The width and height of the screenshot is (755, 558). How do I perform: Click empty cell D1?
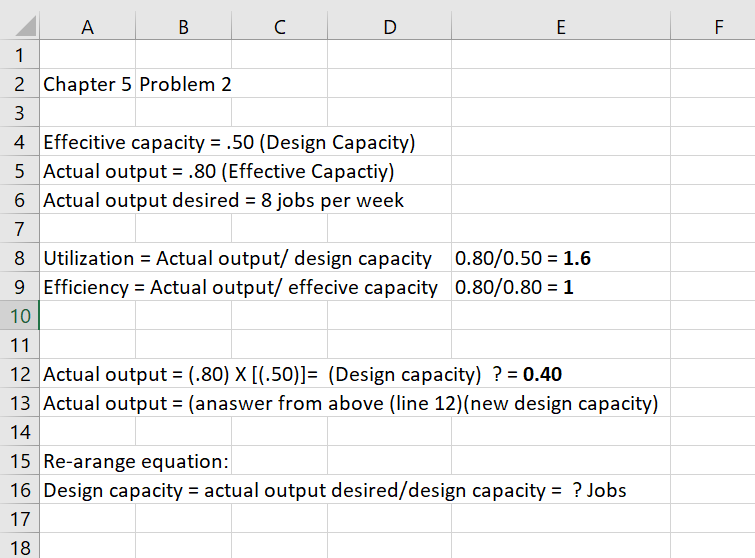[x=390, y=55]
